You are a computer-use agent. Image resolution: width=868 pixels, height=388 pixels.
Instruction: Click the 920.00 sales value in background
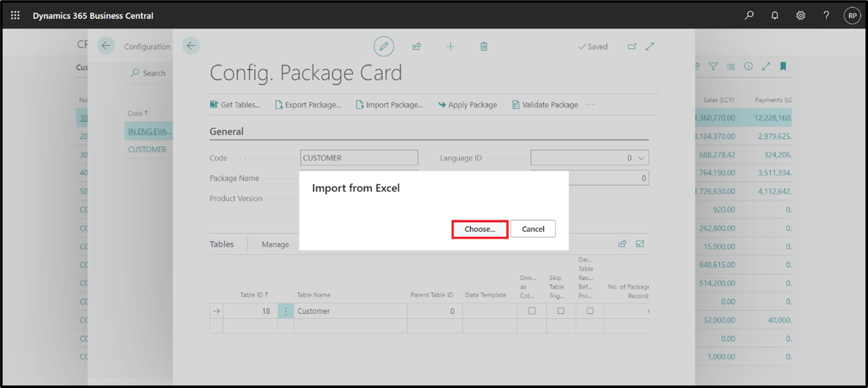[x=724, y=209]
